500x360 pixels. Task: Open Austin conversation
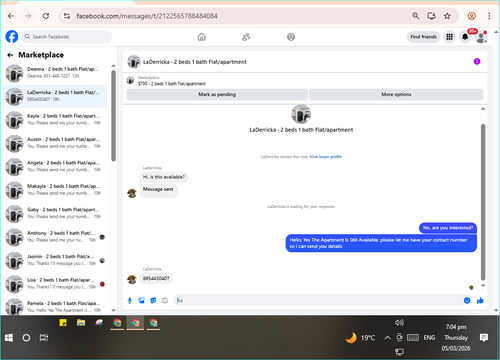click(x=56, y=143)
